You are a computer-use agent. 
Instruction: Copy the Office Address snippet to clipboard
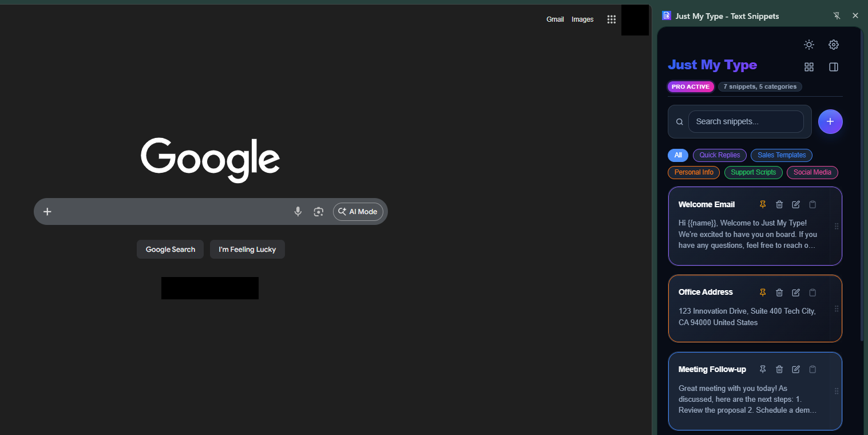(x=812, y=292)
